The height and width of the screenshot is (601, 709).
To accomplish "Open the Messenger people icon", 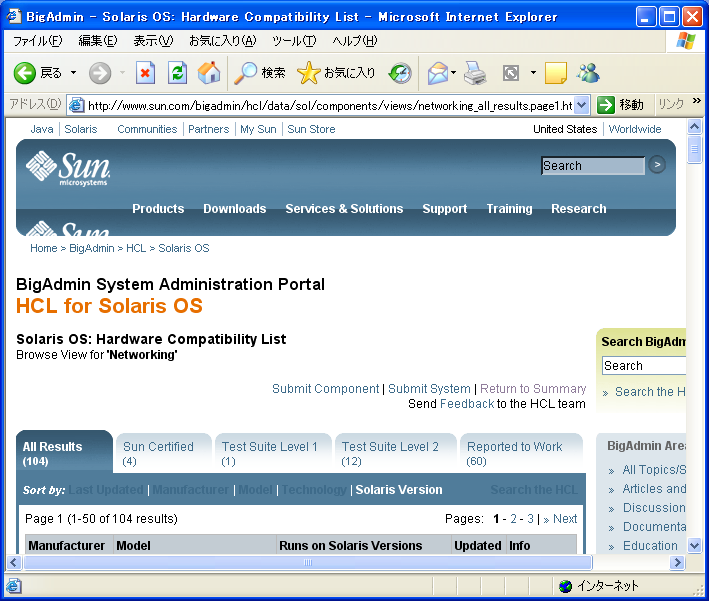I will coord(588,73).
